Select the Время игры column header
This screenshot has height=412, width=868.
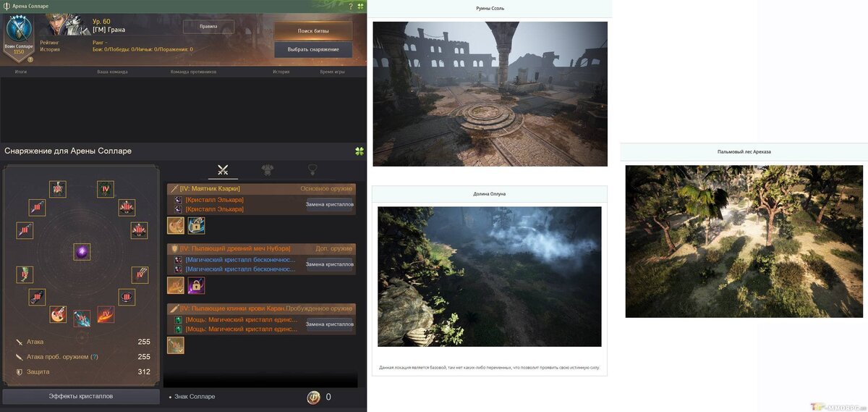tap(332, 72)
